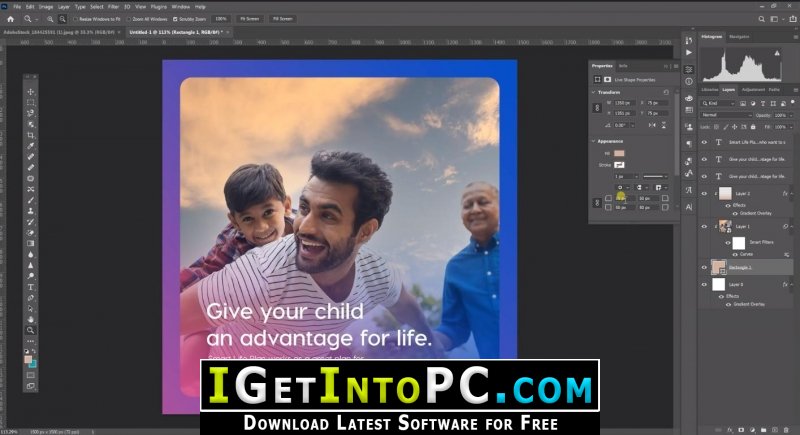Click the Fit Screen button
800x435 pixels.
coord(249,19)
